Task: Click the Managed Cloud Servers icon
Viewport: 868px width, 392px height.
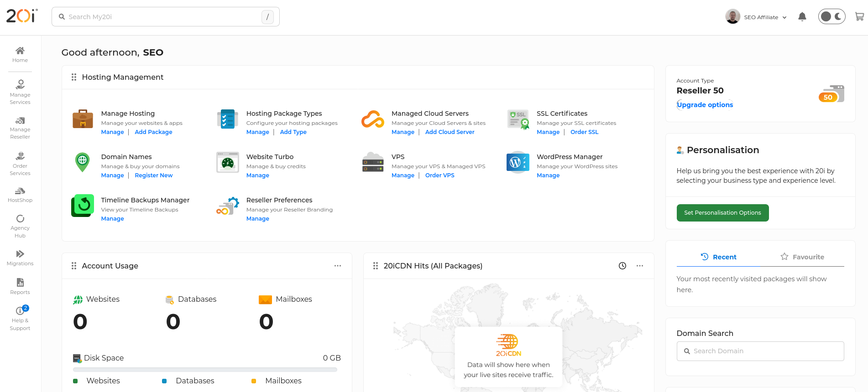Action: [x=373, y=119]
